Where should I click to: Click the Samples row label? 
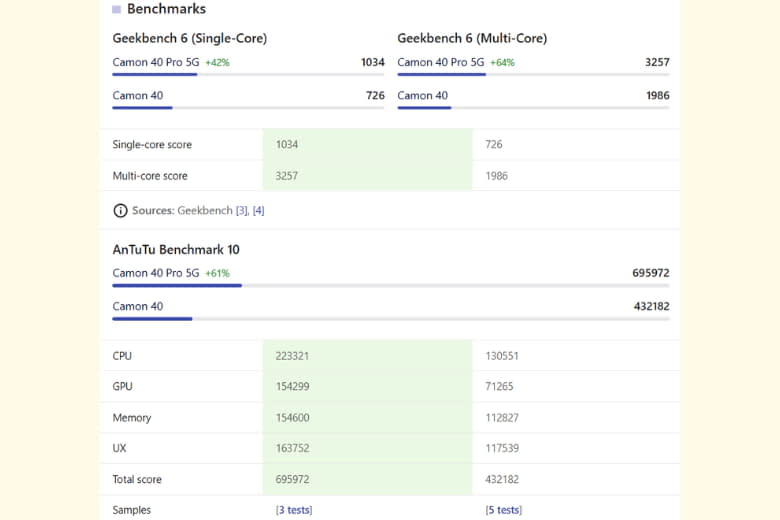click(132, 510)
